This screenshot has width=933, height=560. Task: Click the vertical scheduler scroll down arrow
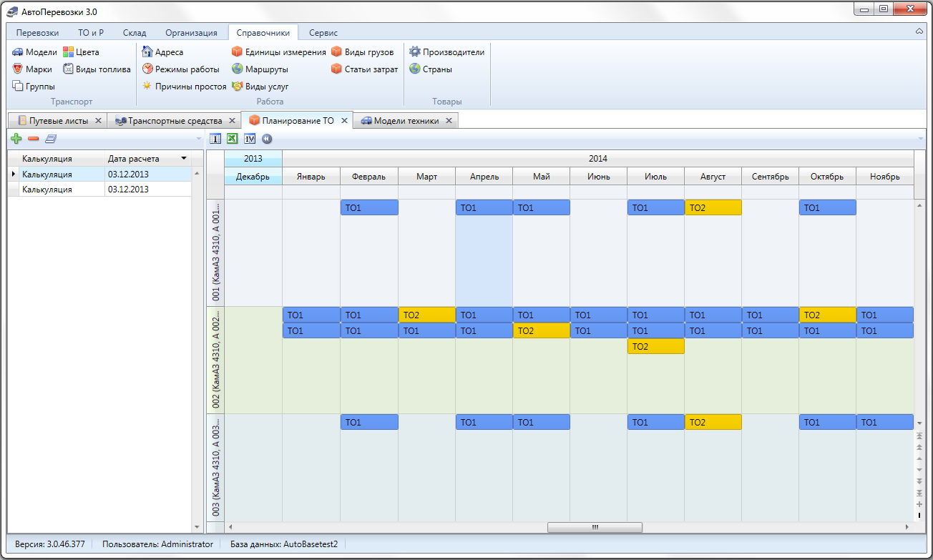tap(919, 423)
